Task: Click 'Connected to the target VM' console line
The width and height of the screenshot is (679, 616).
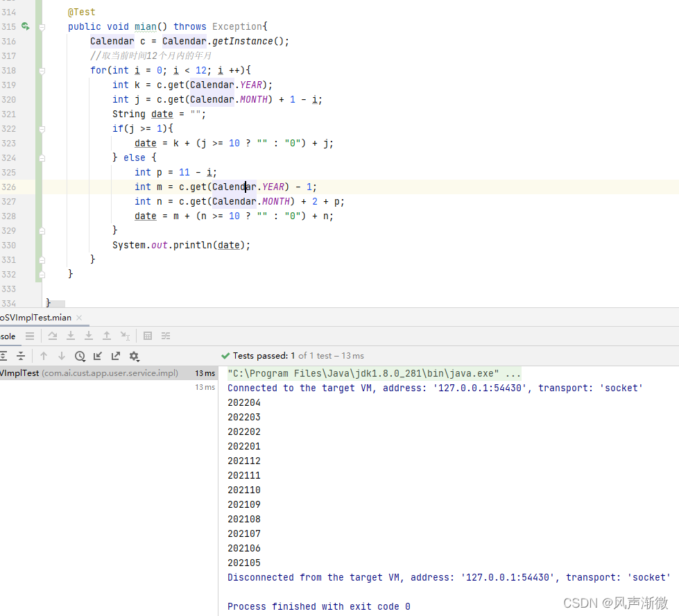Action: (x=435, y=388)
